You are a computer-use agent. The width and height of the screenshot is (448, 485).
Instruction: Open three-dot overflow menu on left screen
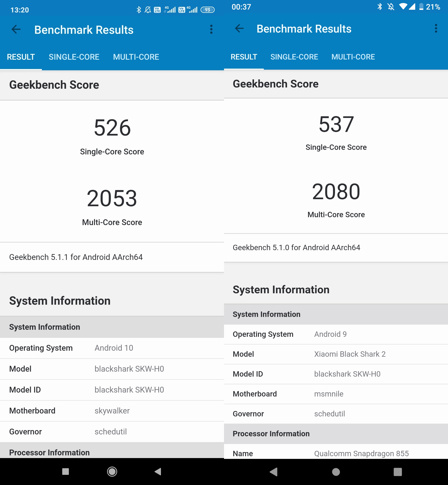click(x=211, y=29)
